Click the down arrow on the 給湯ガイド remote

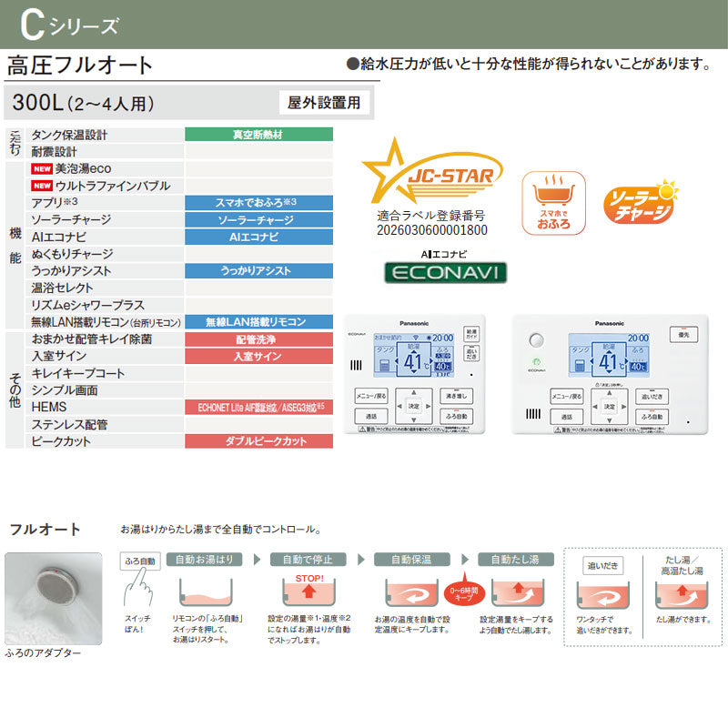[414, 420]
